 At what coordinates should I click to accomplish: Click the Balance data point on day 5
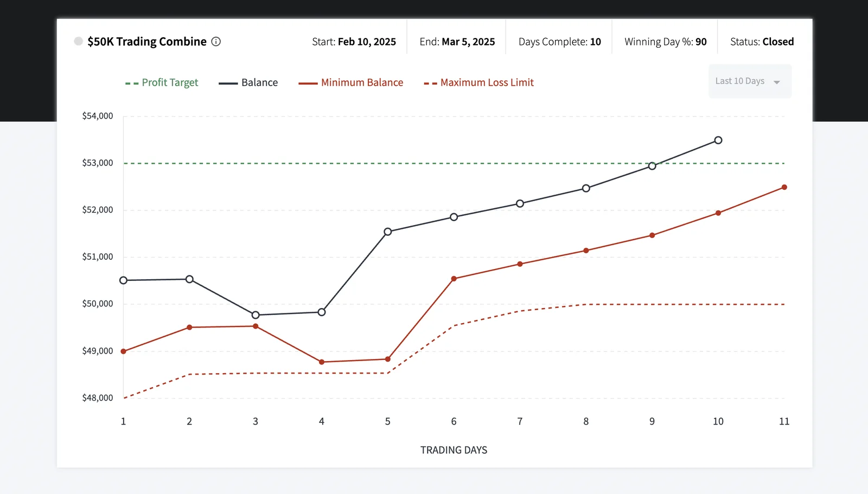coord(388,232)
